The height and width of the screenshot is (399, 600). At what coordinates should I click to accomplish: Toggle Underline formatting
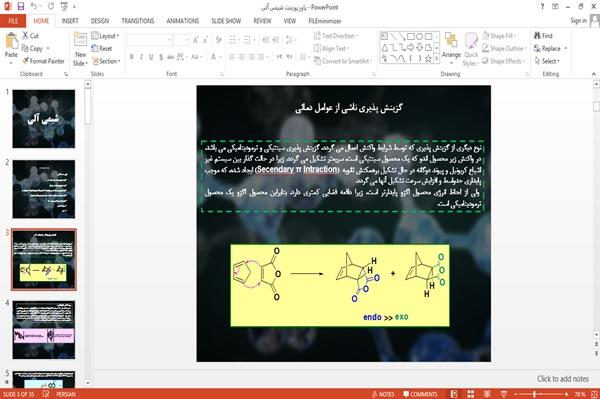click(151, 57)
